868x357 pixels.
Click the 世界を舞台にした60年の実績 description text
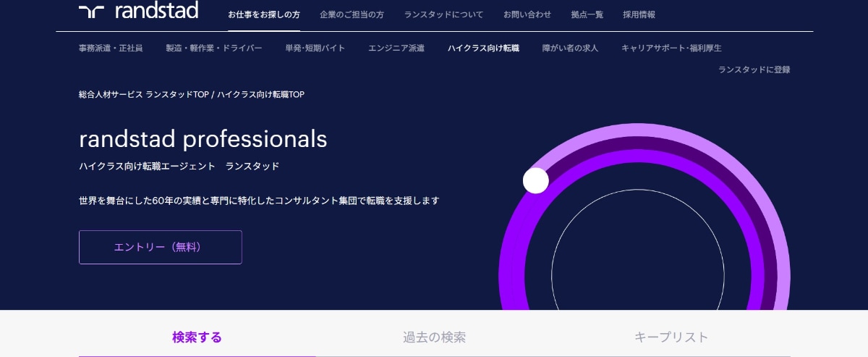pyautogui.click(x=259, y=201)
